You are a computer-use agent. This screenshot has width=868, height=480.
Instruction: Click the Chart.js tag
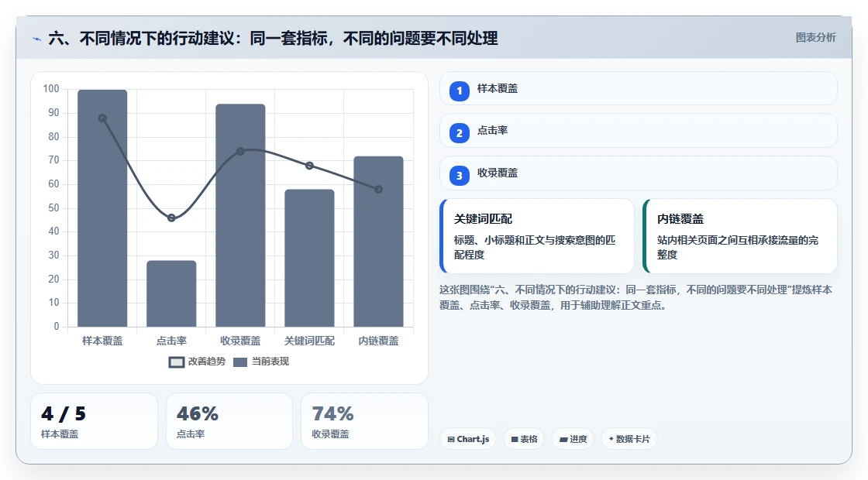[x=468, y=439]
